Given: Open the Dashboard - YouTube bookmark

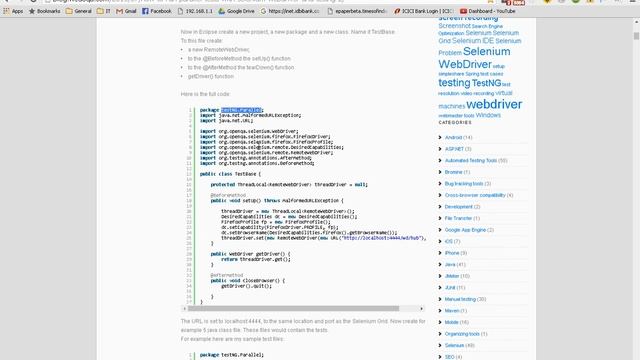Looking at the screenshot, I should (x=488, y=11).
